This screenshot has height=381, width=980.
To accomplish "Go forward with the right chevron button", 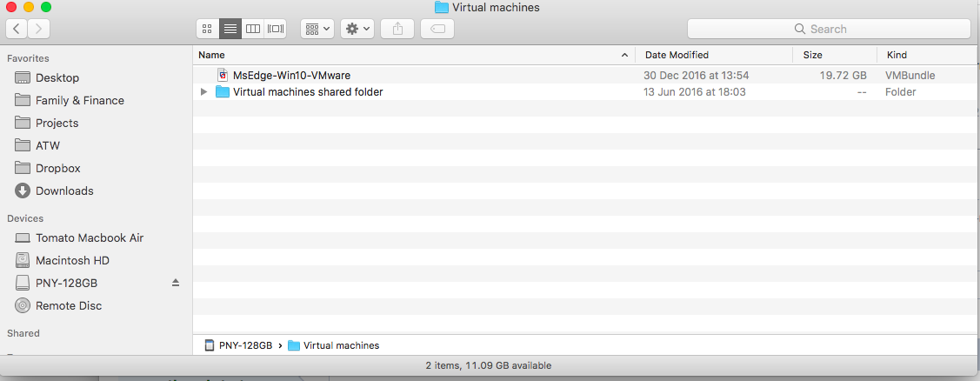I will [39, 29].
